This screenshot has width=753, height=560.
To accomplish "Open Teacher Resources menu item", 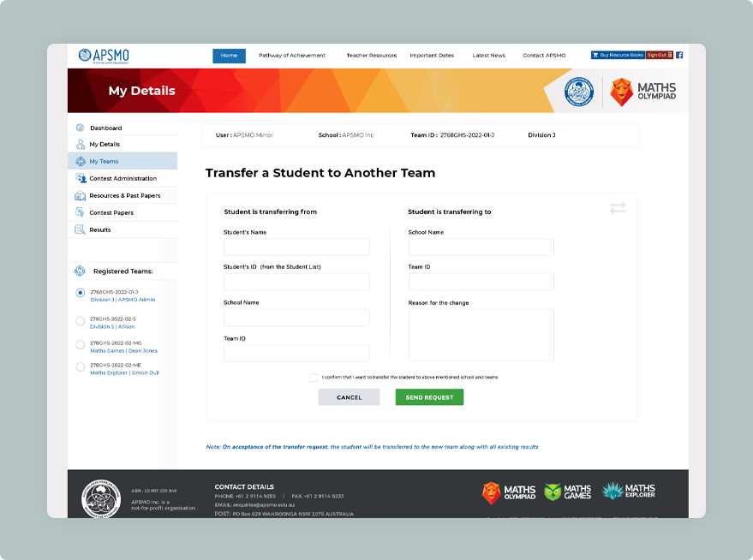I will (371, 56).
